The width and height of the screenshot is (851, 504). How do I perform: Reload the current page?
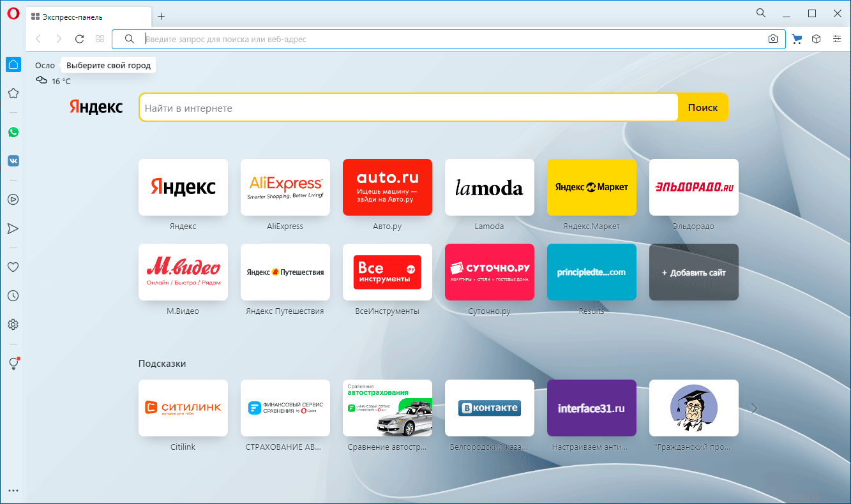pos(79,39)
